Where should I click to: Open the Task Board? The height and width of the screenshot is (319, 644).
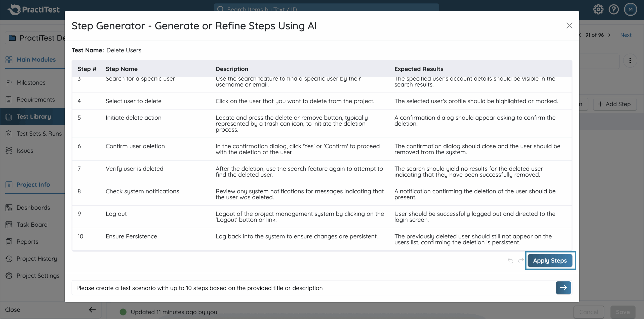(x=32, y=225)
